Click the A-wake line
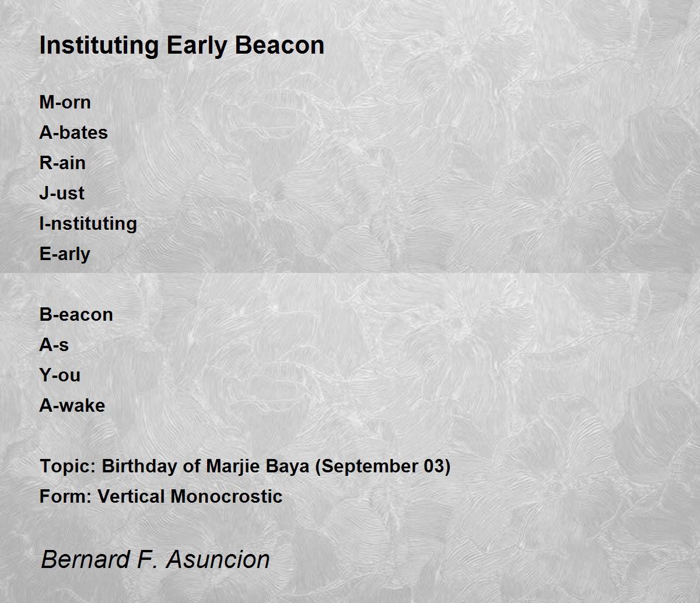The height and width of the screenshot is (603, 700). click(72, 405)
